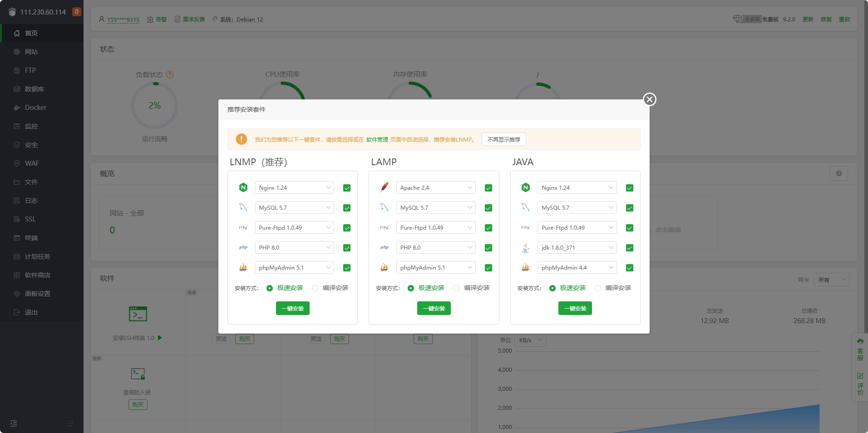Open the Docker menu in sidebar

point(35,108)
